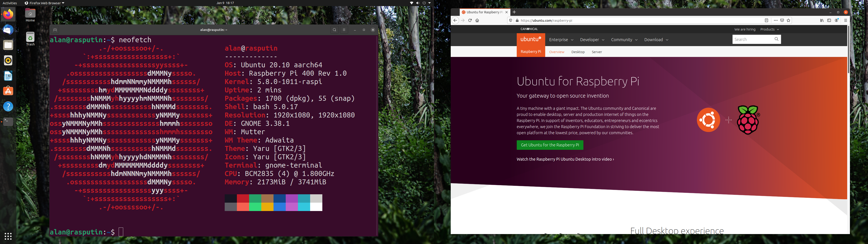
Task: Select the Terminal icon in the dock
Action: point(8,122)
